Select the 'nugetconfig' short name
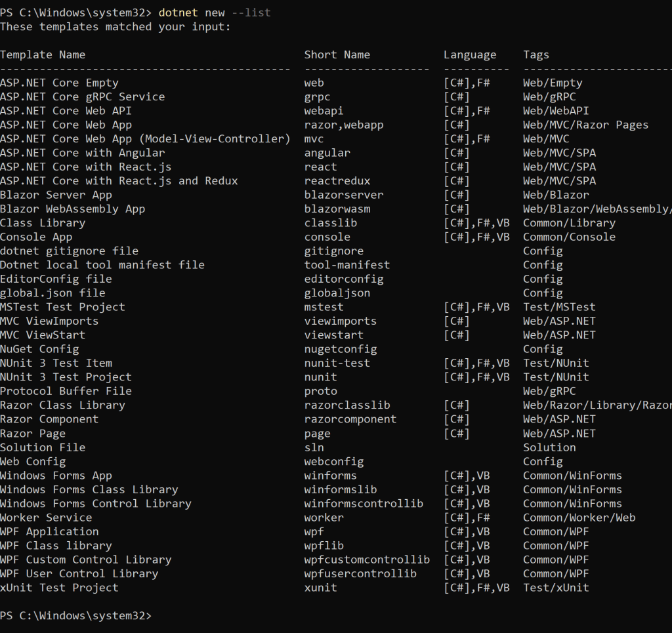Screen dimensions: 672x633 [341, 350]
